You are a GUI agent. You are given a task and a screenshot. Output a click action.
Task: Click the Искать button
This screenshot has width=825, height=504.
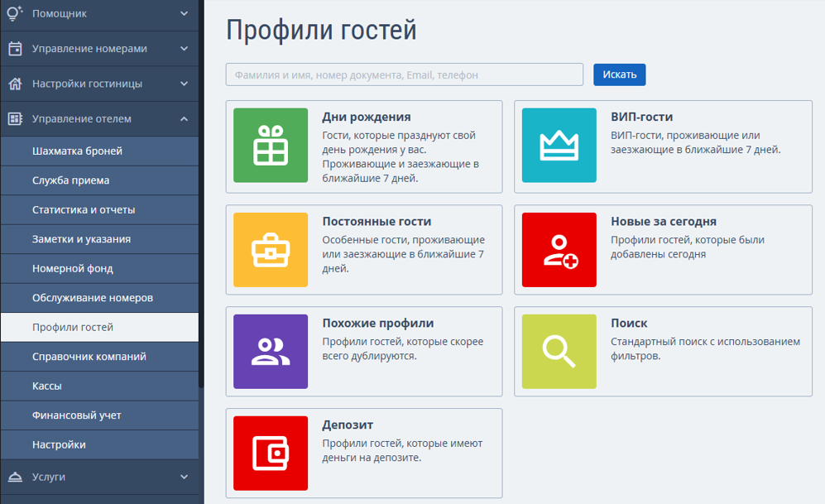coord(619,74)
